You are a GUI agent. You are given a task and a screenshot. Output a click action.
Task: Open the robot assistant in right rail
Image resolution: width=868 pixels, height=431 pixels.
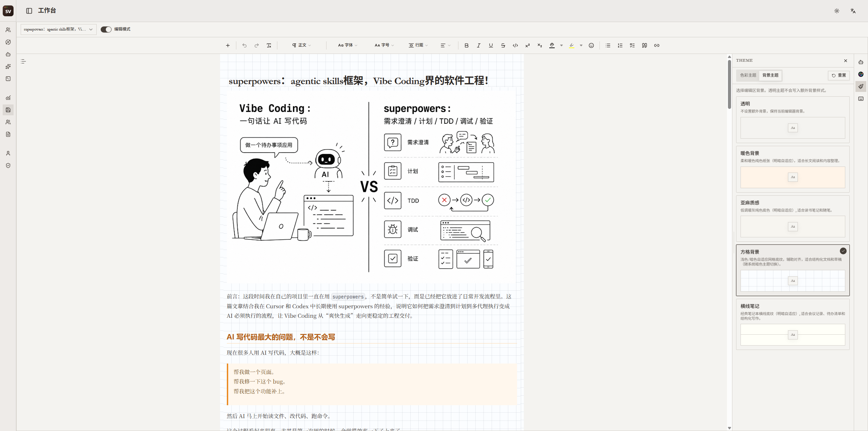[x=861, y=62]
